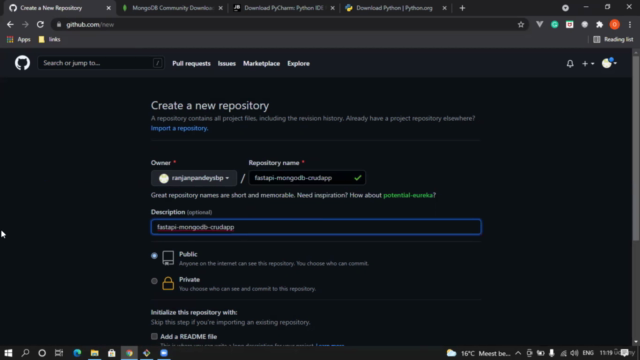
Task: Open the gray round extension icon
Action: click(x=584, y=24)
